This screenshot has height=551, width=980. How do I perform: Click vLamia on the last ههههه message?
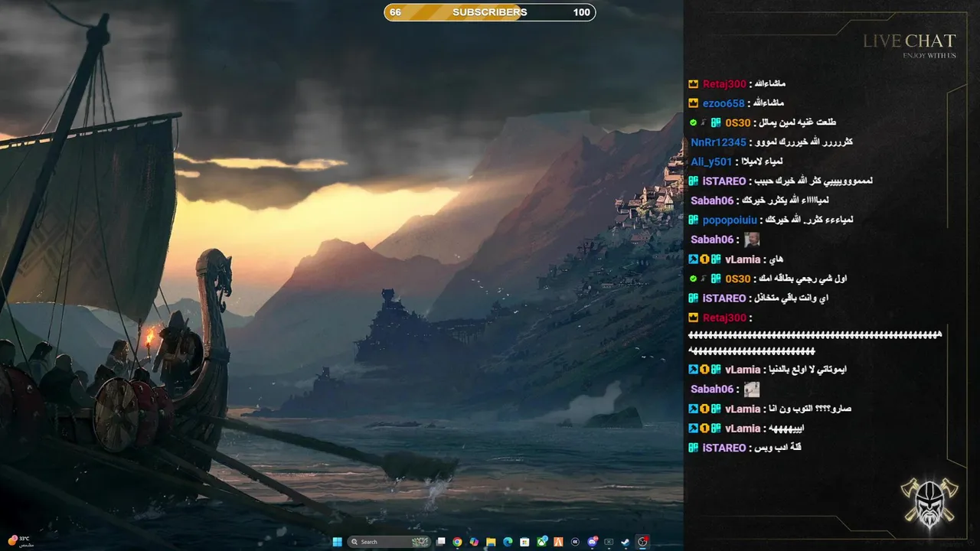pos(743,429)
